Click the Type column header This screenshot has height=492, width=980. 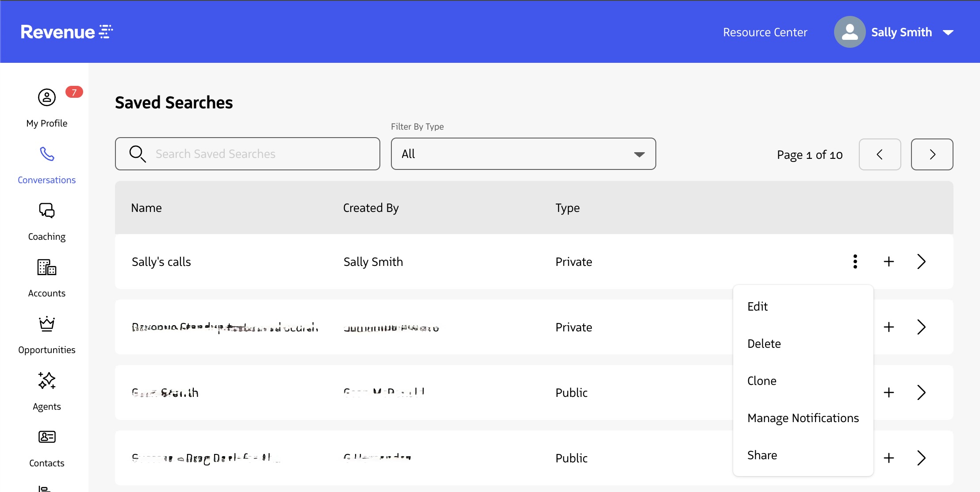[568, 208]
